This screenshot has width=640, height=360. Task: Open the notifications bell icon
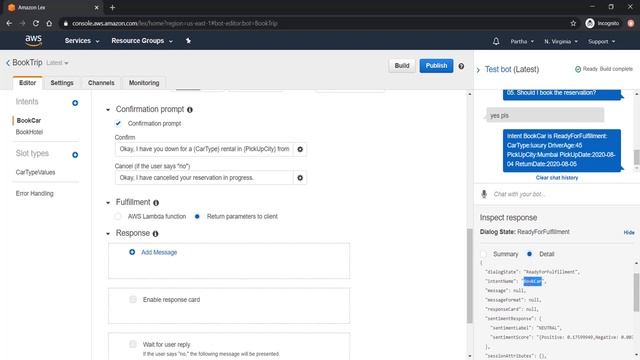click(x=496, y=41)
